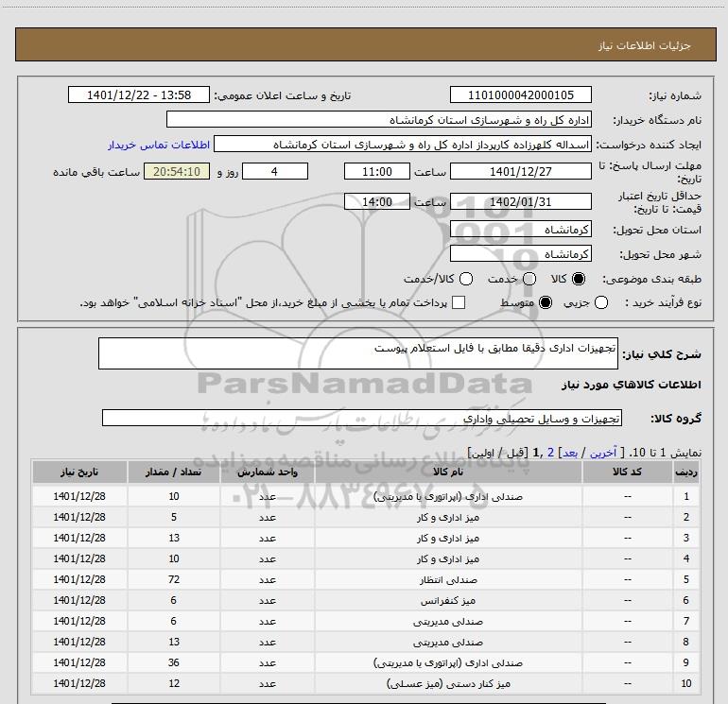Click the announcement date field 1401/12/22 - 13:58
The height and width of the screenshot is (704, 728).
point(139,94)
